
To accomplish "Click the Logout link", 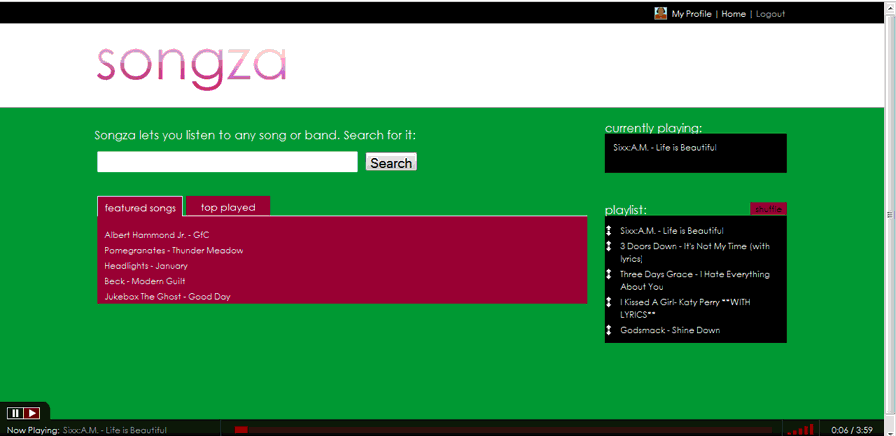I will point(770,14).
